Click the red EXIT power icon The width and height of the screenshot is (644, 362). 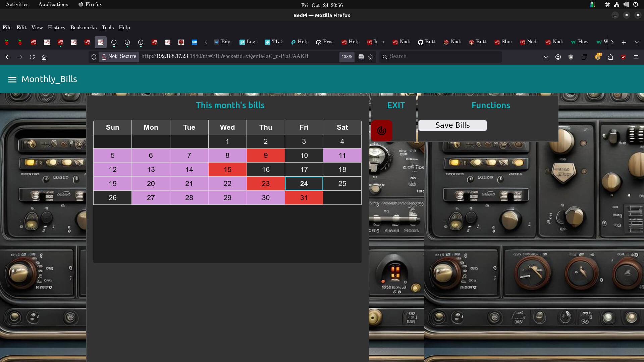pos(381,131)
